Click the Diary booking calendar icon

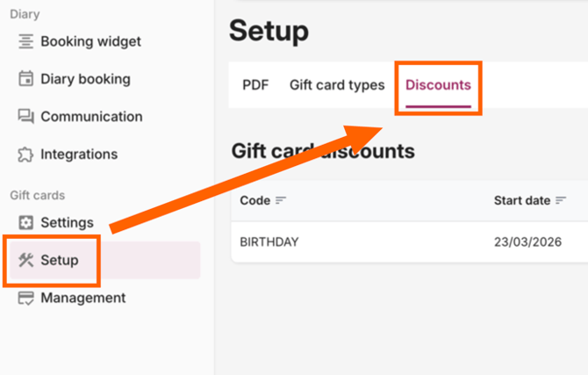(25, 79)
